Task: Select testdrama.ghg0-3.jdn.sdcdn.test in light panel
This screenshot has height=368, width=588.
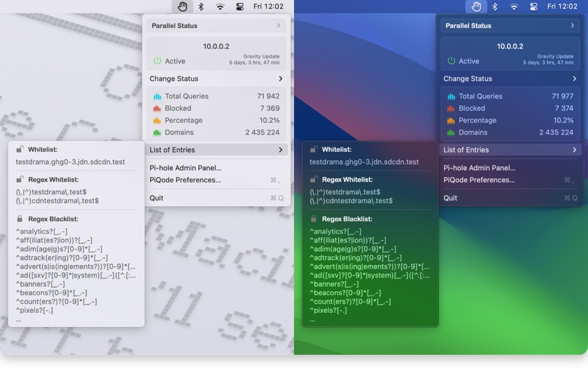Action: pos(70,162)
